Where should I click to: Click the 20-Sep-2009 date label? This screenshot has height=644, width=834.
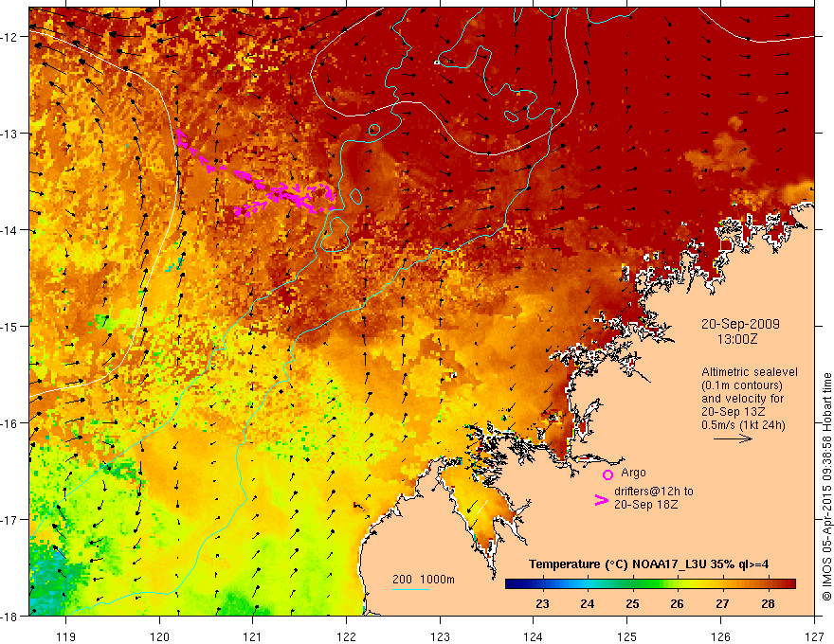point(740,324)
